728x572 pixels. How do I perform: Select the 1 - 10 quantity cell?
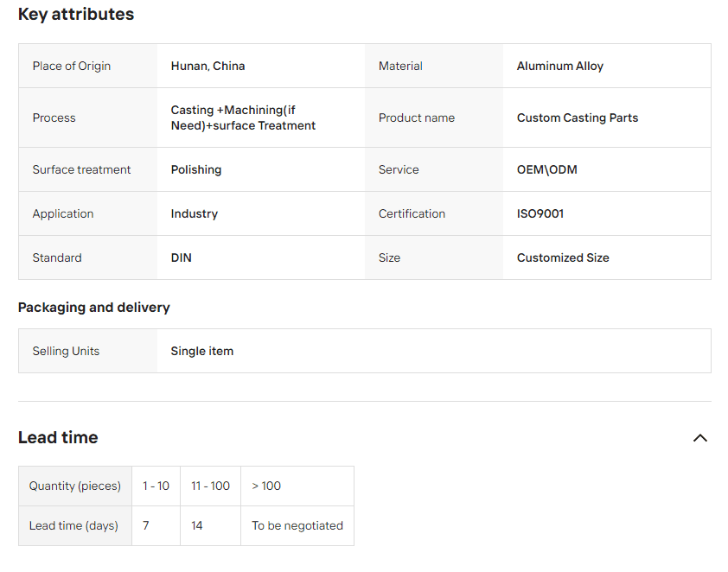click(x=156, y=486)
